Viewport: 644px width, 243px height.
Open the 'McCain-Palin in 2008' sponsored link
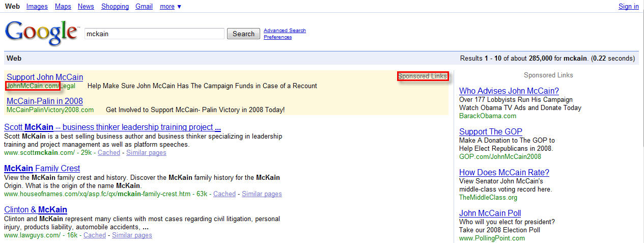pos(45,101)
